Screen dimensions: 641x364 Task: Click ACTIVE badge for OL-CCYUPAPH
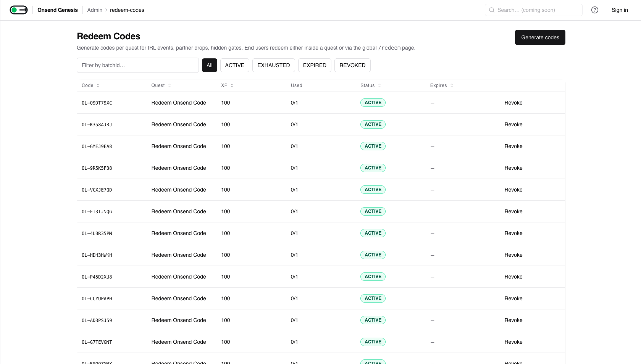click(x=373, y=298)
